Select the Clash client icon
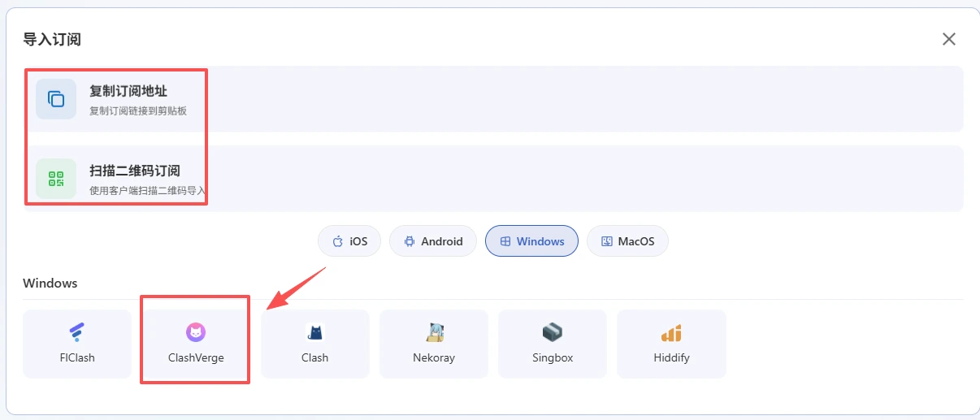Screen dimensions: 980x420 point(315,331)
